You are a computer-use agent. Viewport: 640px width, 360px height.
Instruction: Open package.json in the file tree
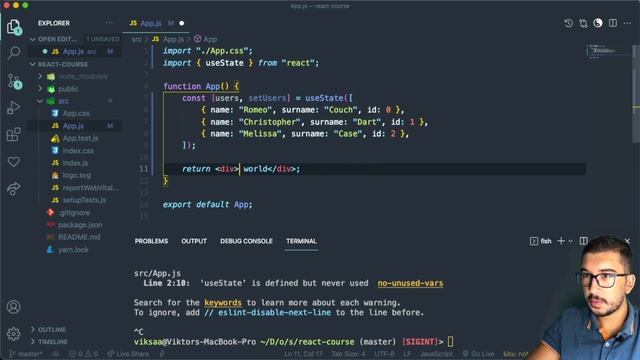(x=80, y=225)
